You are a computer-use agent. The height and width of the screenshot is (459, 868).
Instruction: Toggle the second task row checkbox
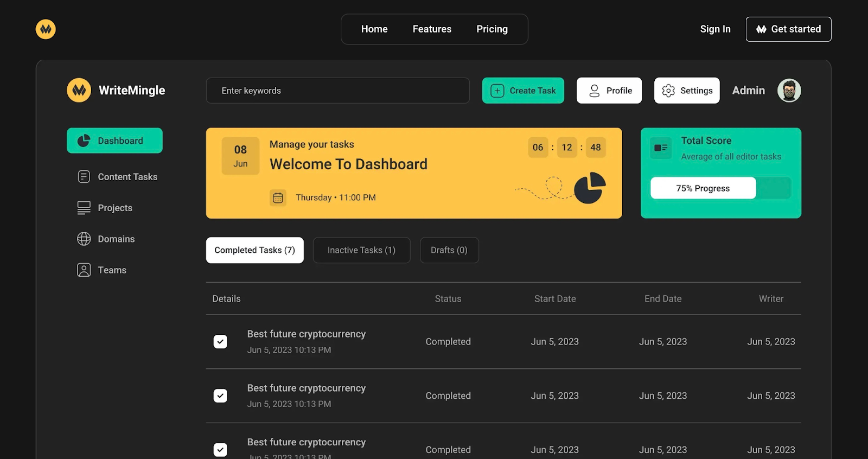point(220,396)
